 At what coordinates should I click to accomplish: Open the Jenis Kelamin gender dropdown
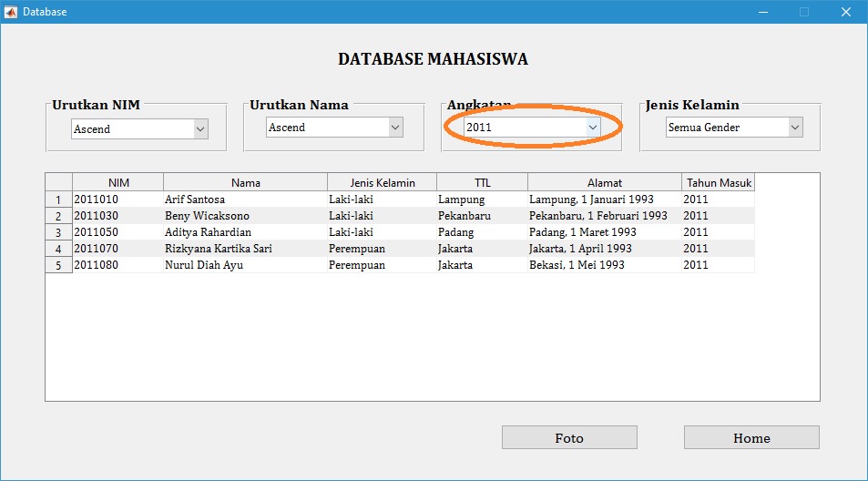click(x=733, y=128)
